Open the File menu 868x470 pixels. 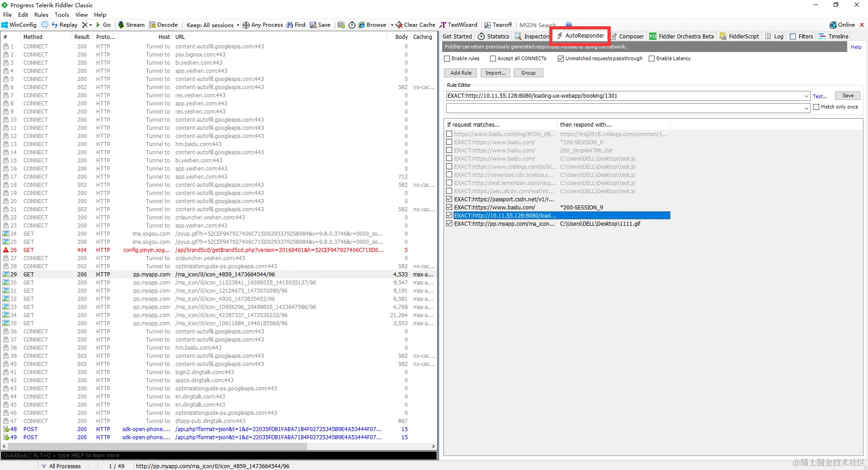point(8,14)
